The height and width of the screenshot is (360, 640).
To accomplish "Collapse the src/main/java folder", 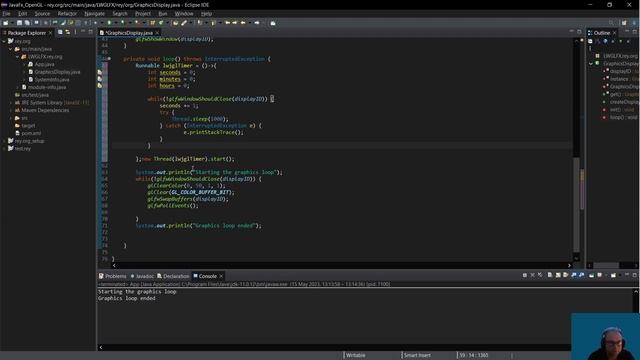I will click(x=11, y=49).
